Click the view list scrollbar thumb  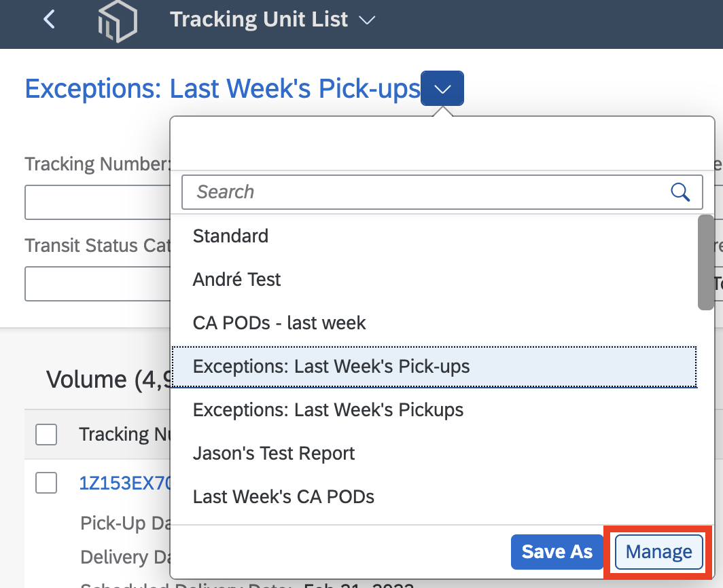tap(705, 262)
